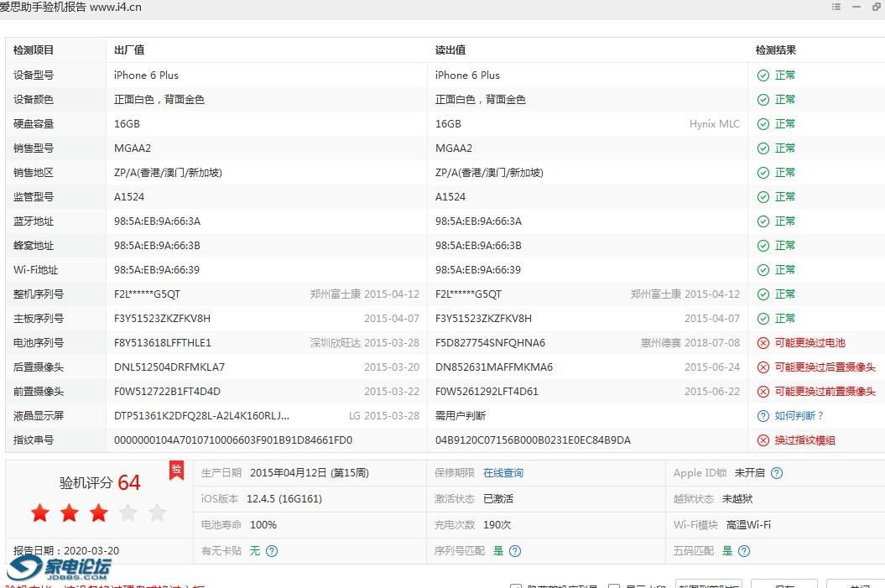This screenshot has width=885, height=588.
Task: Click the read 监管型号 value A1524
Action: coord(450,197)
